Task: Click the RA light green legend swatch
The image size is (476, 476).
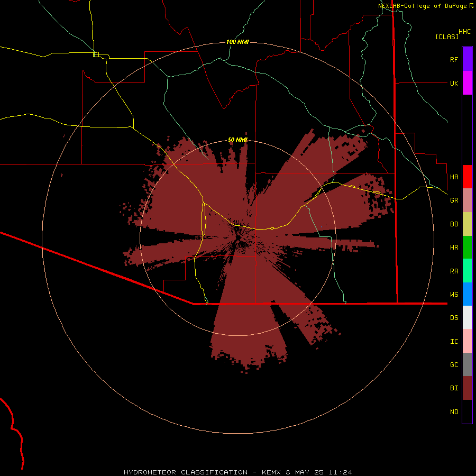Action: (x=467, y=271)
